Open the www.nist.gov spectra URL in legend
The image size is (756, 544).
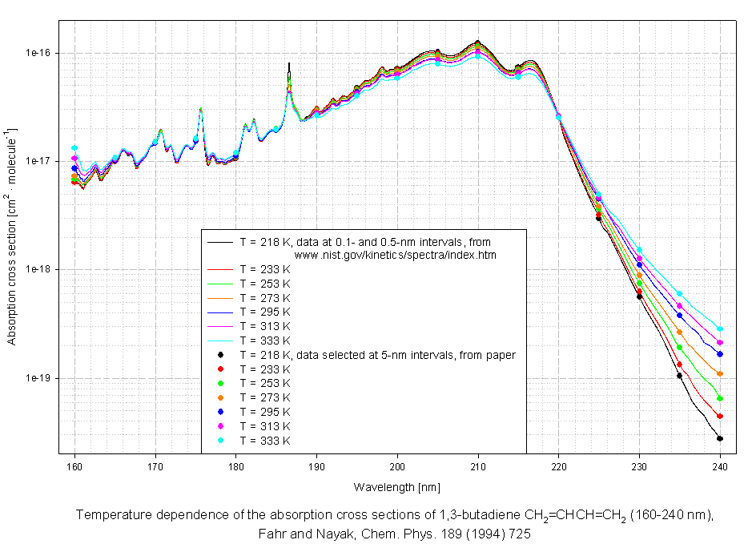(395, 255)
